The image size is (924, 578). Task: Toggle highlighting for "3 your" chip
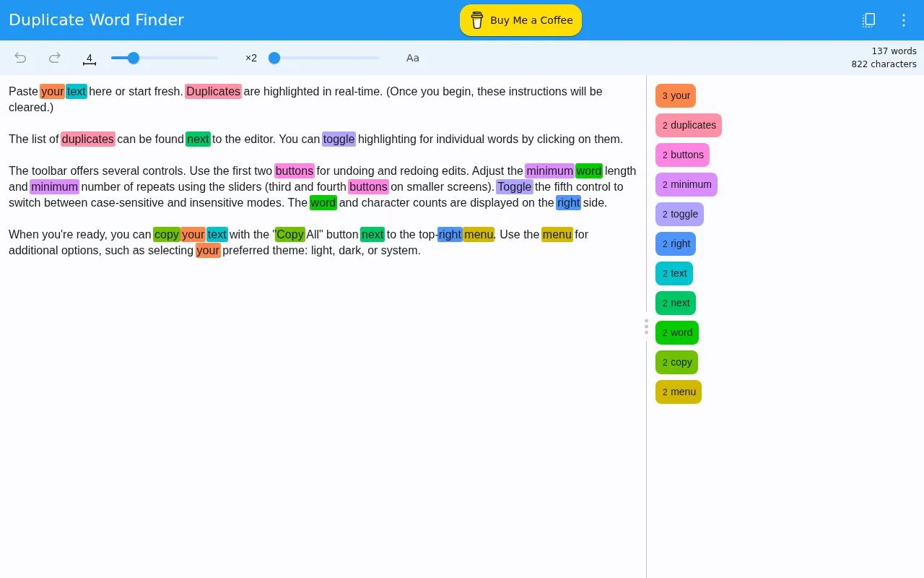coord(676,95)
